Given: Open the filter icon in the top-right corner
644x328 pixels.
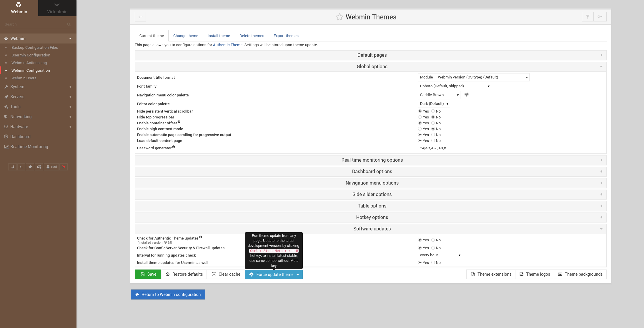Looking at the screenshot, I should pyautogui.click(x=588, y=17).
